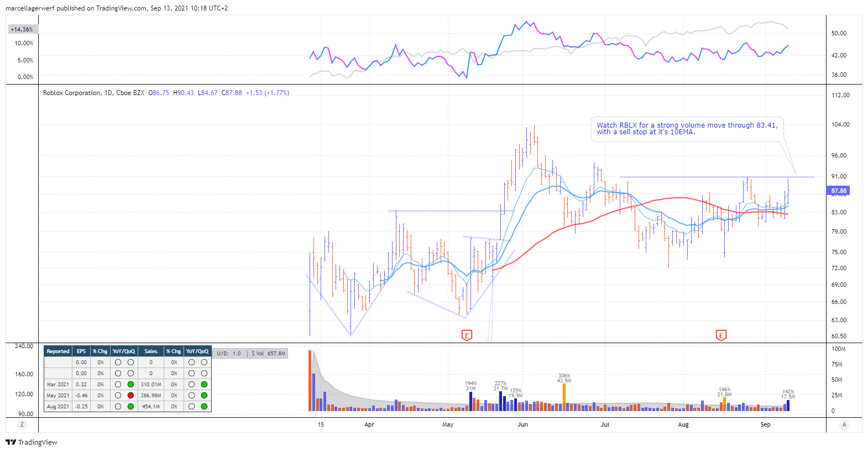The width and height of the screenshot is (868, 452).
Task: Click the 454.1M sales value
Action: click(151, 407)
